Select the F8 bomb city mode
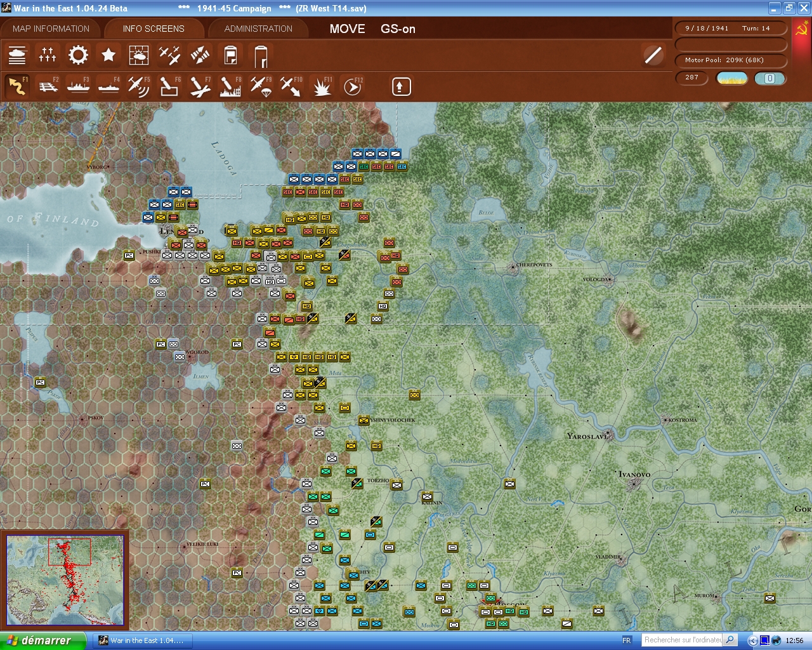The height and width of the screenshot is (650, 812). click(x=230, y=86)
